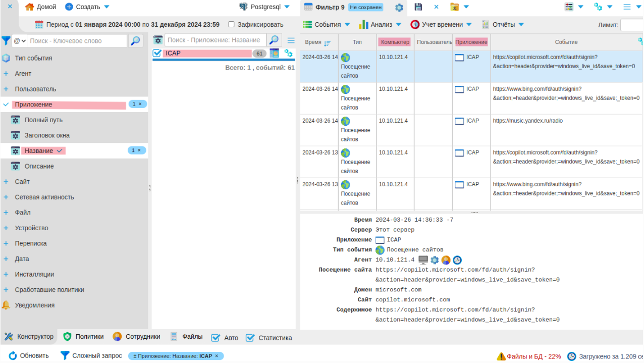
Task: Click the filter settings gear icon
Action: point(399,7)
